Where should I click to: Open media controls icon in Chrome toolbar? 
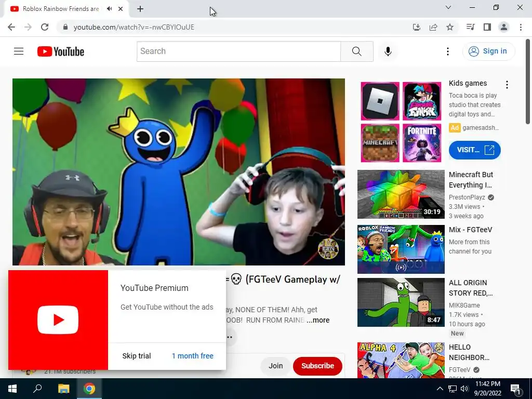(x=470, y=27)
